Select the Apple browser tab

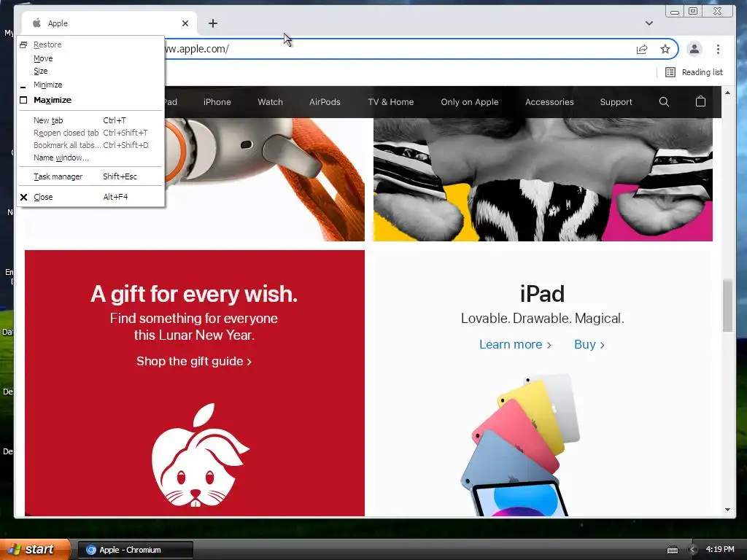[x=109, y=23]
